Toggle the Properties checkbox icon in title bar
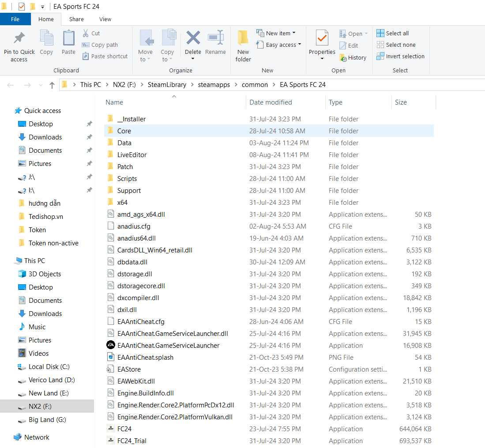This screenshot has width=485, height=448. point(22,7)
